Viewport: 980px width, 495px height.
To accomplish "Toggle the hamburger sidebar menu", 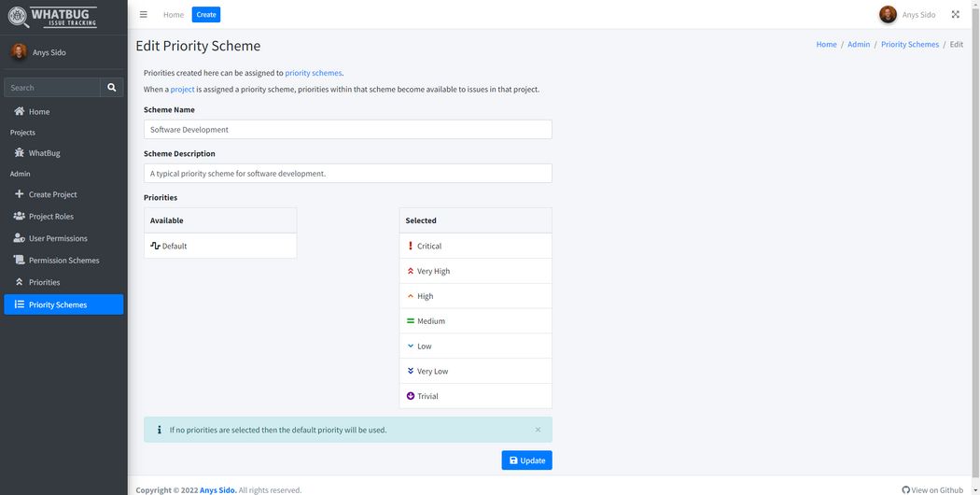I will click(x=143, y=15).
